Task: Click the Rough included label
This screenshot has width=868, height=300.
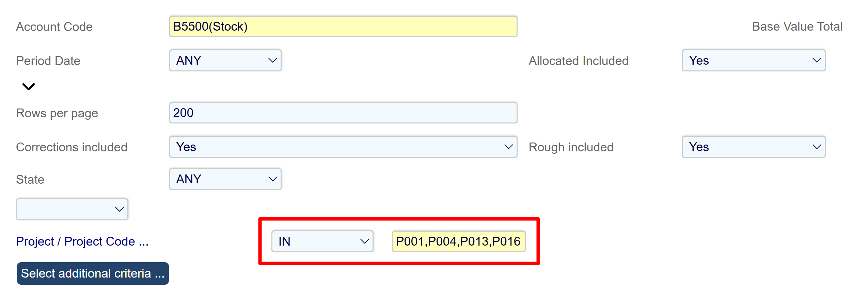Action: pos(571,147)
